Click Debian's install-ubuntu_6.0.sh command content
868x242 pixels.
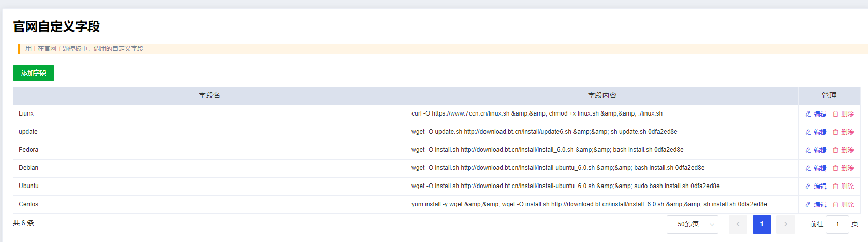[558, 168]
